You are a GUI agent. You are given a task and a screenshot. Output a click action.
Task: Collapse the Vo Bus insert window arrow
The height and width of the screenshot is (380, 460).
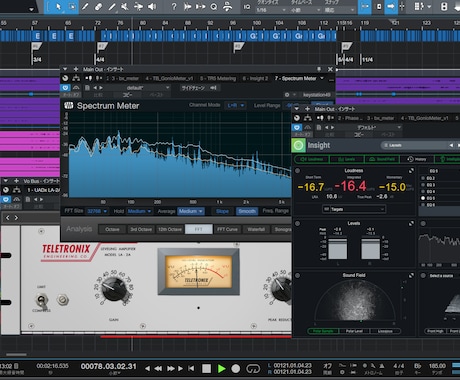click(6, 181)
